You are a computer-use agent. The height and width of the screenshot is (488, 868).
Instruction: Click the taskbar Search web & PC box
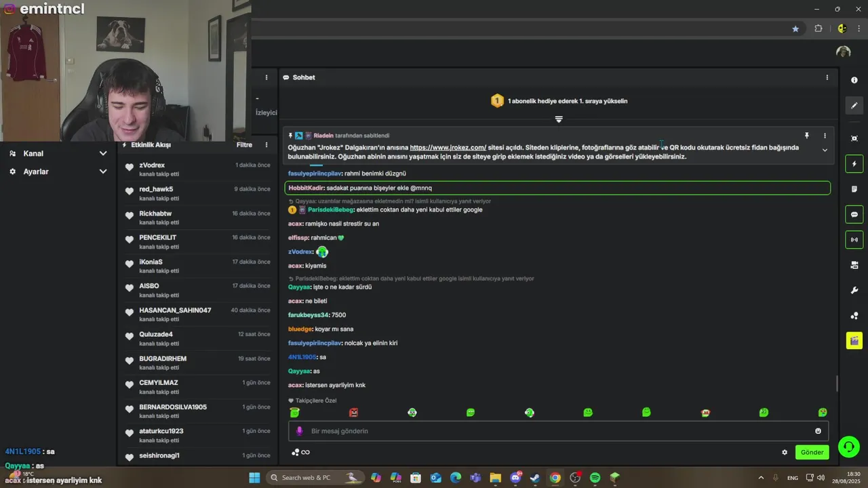click(316, 478)
